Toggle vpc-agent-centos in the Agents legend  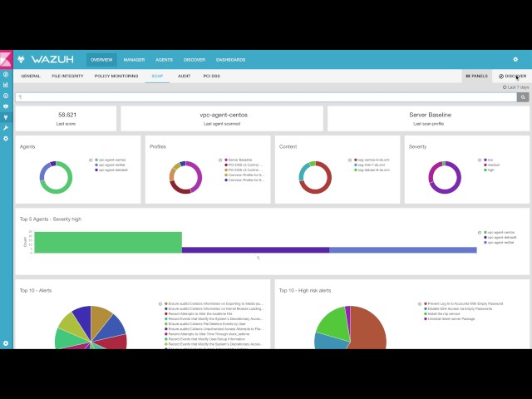point(111,160)
